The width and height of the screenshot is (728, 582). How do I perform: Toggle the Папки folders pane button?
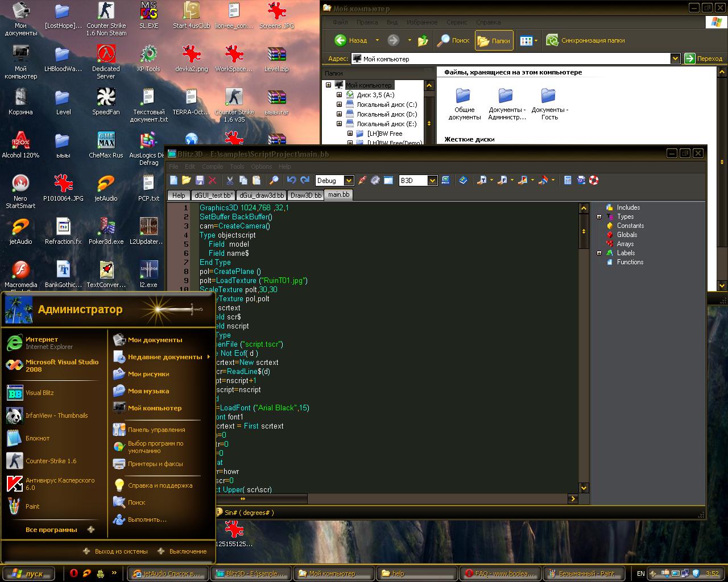pyautogui.click(x=494, y=40)
